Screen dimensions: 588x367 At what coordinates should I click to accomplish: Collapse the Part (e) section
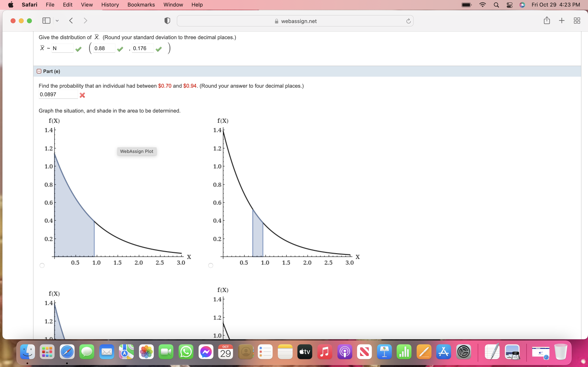(39, 71)
